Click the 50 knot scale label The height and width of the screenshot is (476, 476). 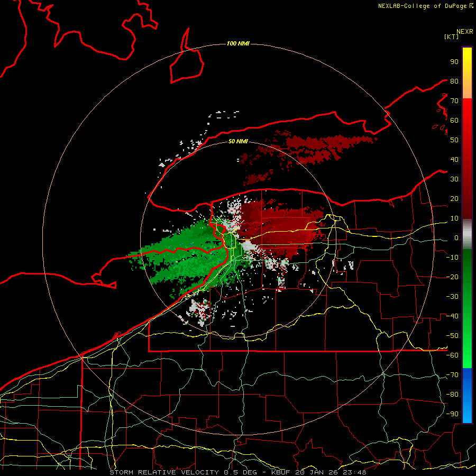454,140
